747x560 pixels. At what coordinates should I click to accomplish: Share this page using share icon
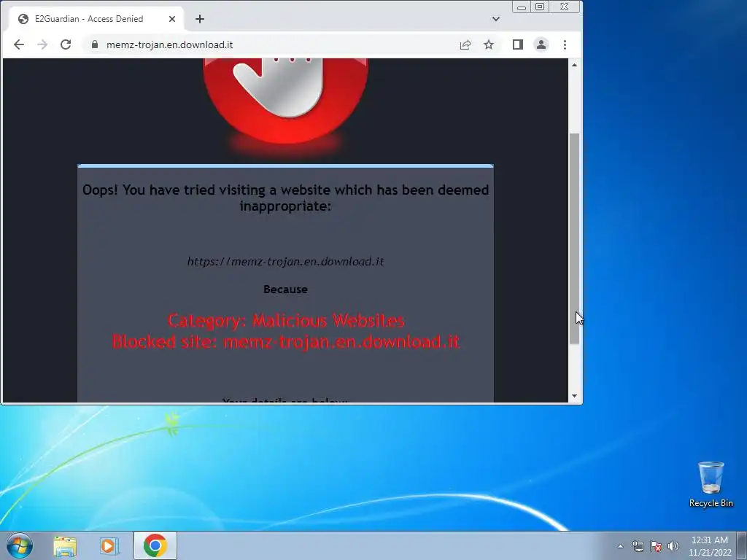(x=465, y=44)
